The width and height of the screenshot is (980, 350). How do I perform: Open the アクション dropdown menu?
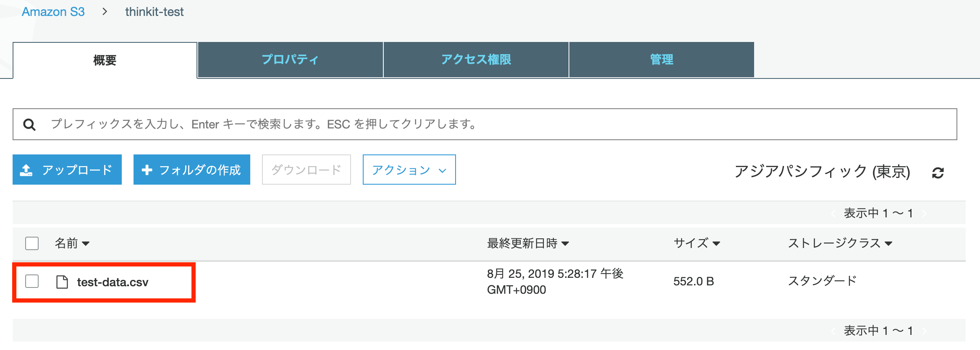coord(409,170)
